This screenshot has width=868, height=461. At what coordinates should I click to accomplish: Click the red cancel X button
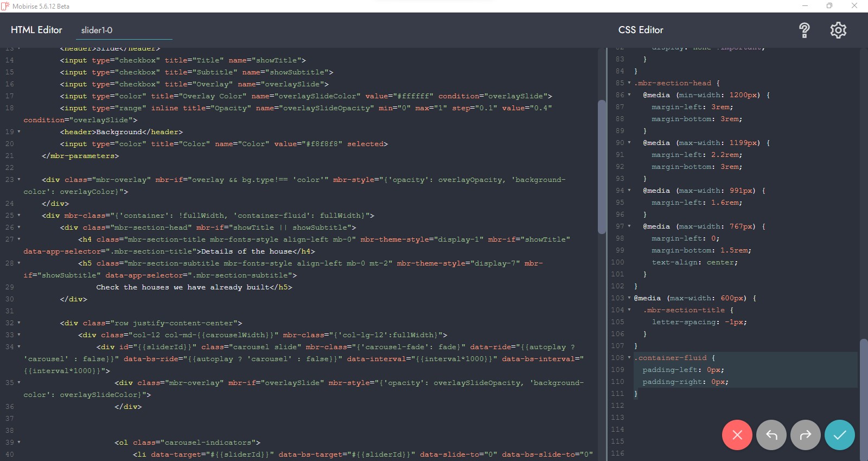(x=737, y=435)
